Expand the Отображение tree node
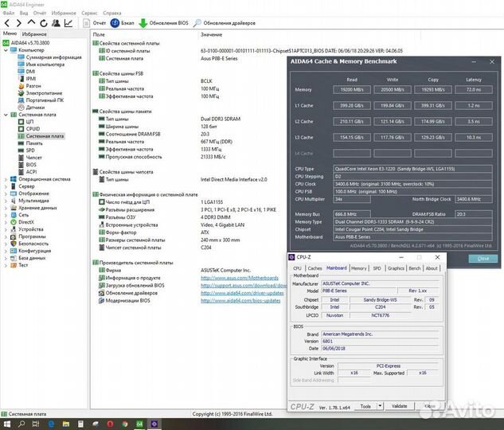504x430 pixels. pos(6,193)
